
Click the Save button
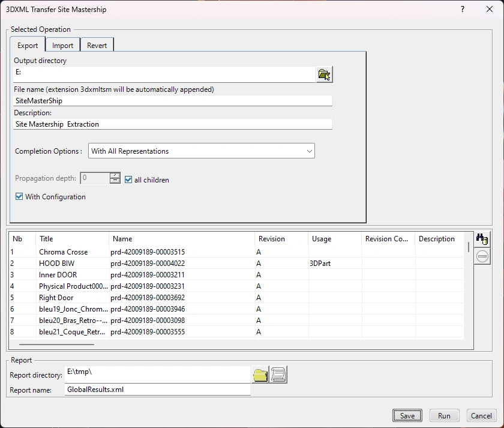pyautogui.click(x=407, y=415)
